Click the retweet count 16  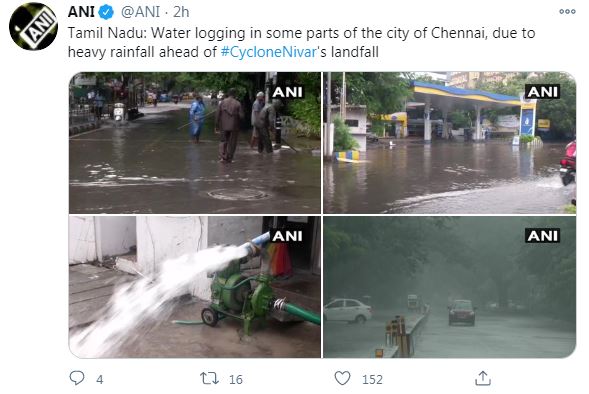point(236,379)
